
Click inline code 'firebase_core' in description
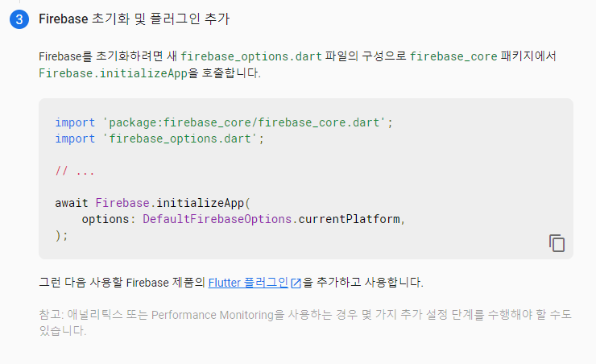pos(453,56)
